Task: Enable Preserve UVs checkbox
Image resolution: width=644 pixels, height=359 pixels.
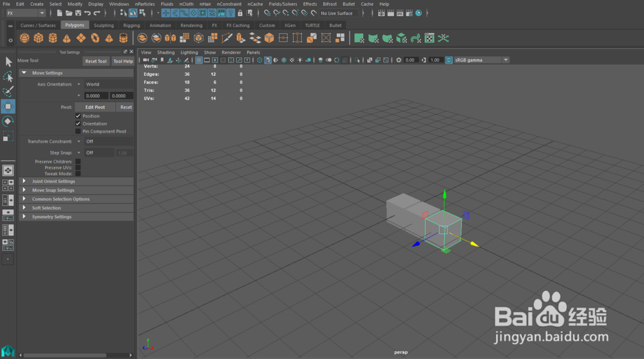Action: (78, 167)
